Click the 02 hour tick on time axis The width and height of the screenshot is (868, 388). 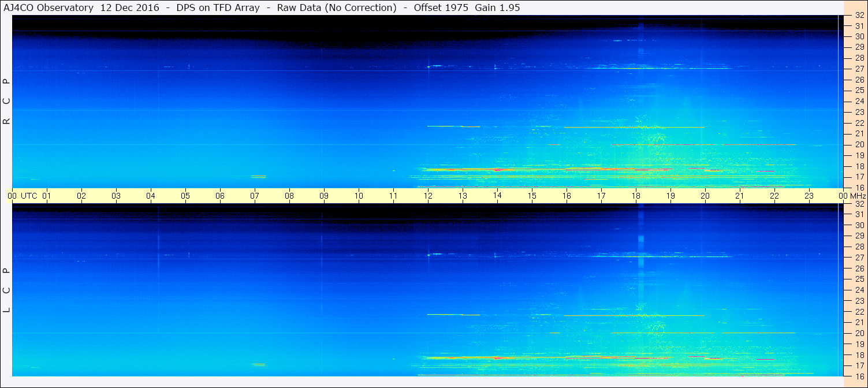click(x=81, y=196)
